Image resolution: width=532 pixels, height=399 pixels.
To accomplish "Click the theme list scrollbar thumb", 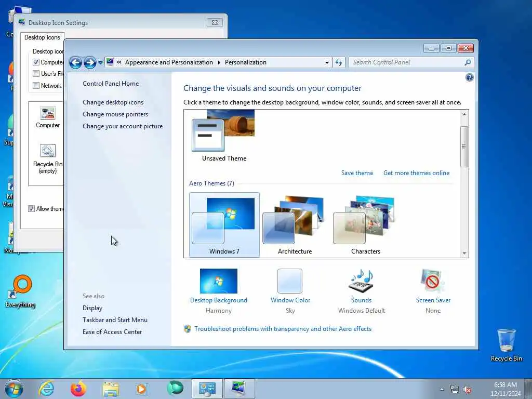I will (464, 147).
